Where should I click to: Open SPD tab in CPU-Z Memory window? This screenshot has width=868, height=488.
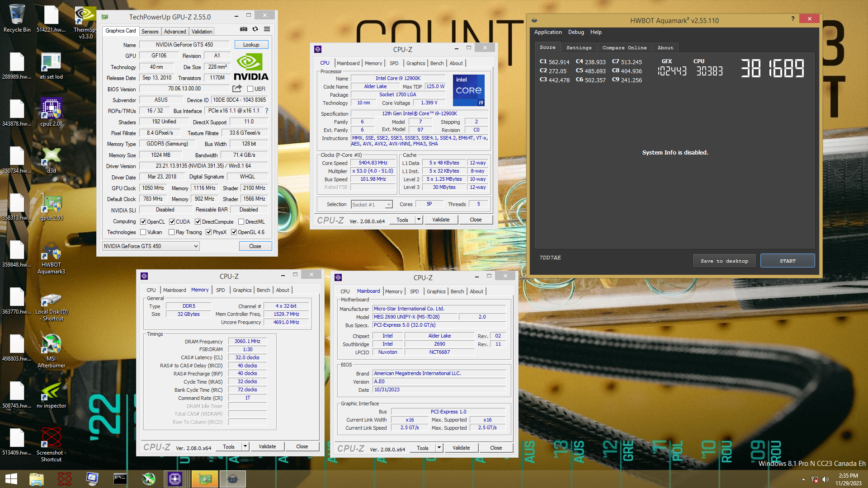pos(220,290)
